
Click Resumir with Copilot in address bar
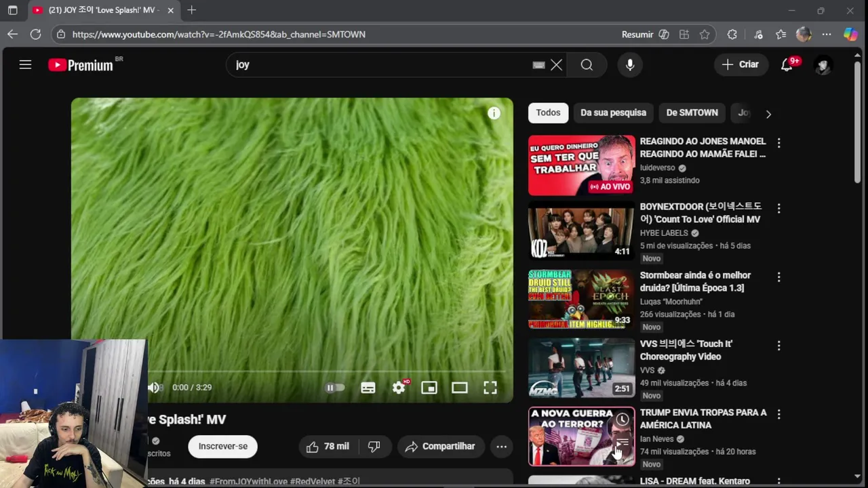pos(645,35)
